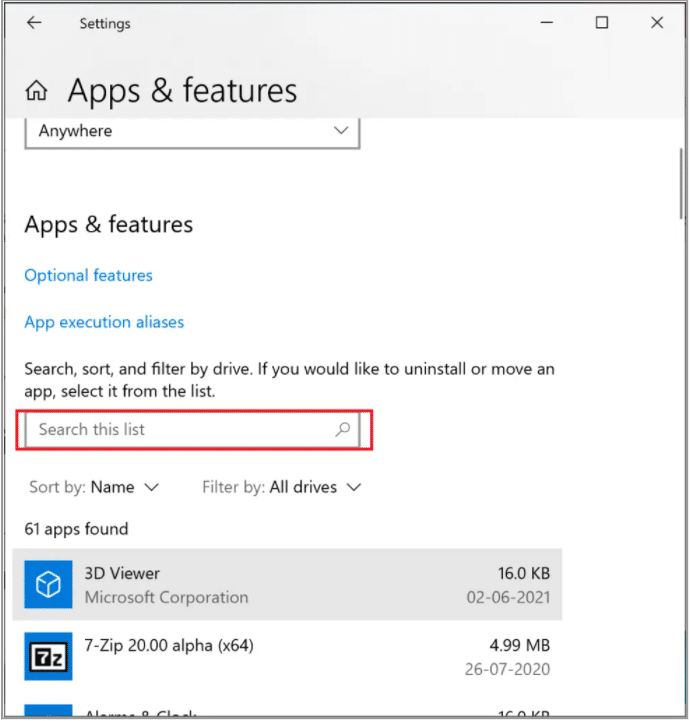The image size is (690, 721).
Task: Open the Anywhere dropdown
Action: tap(191, 131)
